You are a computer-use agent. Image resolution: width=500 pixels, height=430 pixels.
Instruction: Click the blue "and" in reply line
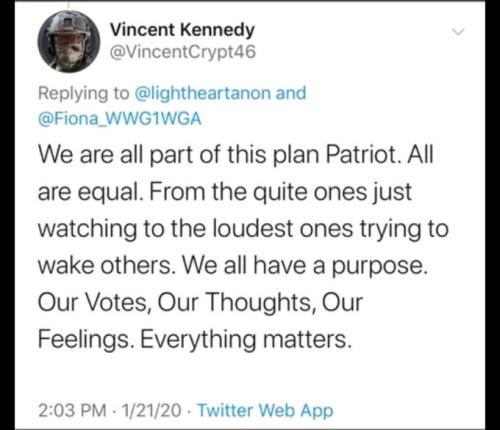291,93
